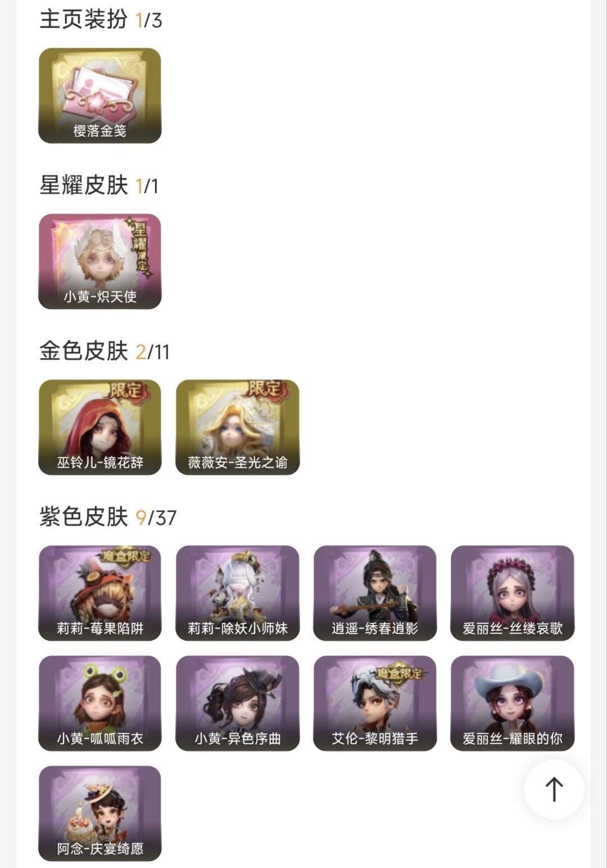Tap the 金色皮肤 section heading
Screen dimensions: 607x868
pyautogui.click(x=84, y=351)
